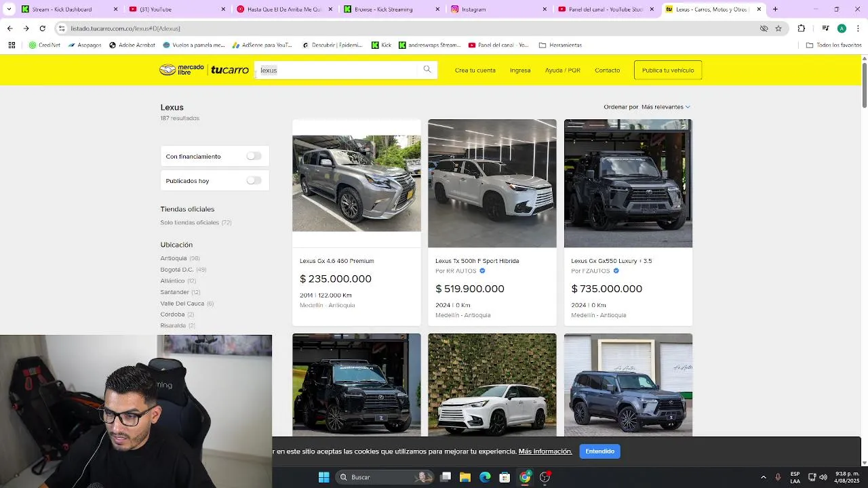Screen dimensions: 868x488
Task: Toggle Con financiamiento switch
Action: tap(254, 156)
